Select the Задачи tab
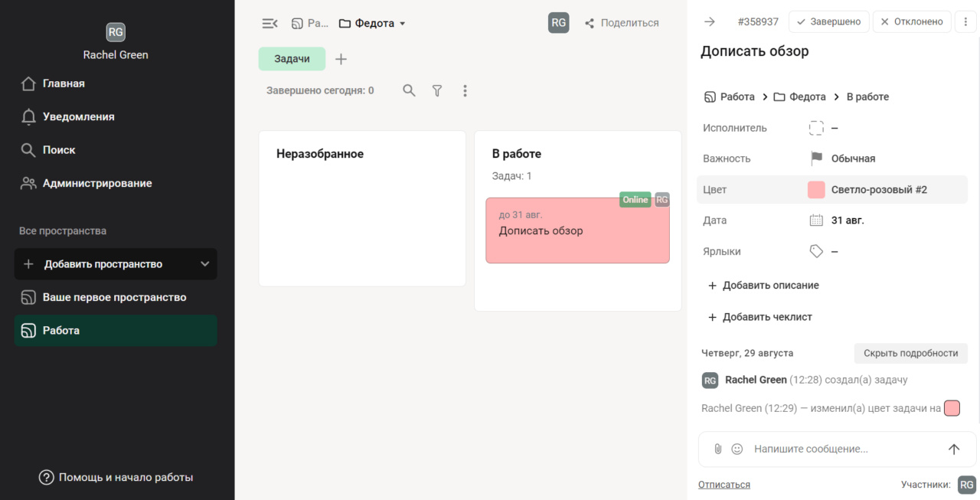This screenshot has width=980, height=500. pyautogui.click(x=292, y=59)
